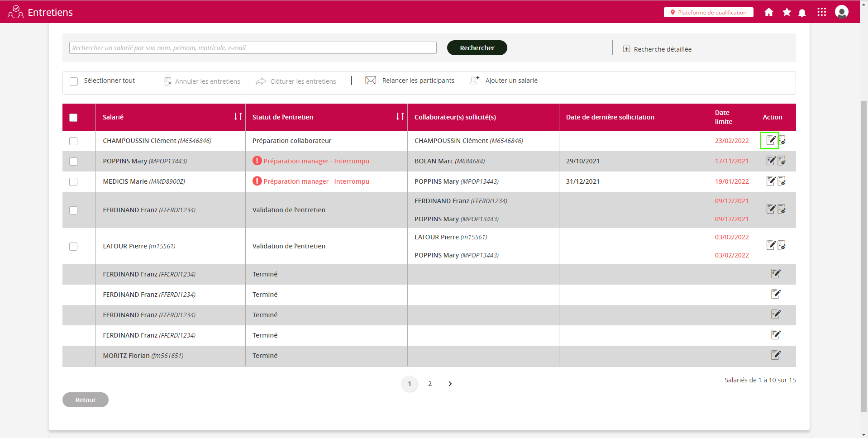
Task: Open document settings icon for MEDICIS Marie
Action: click(782, 181)
